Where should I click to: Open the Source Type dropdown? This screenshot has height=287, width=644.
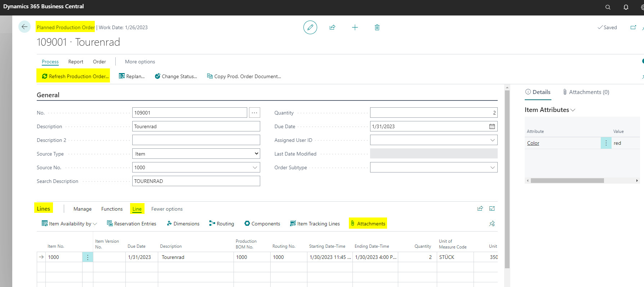[x=196, y=154]
